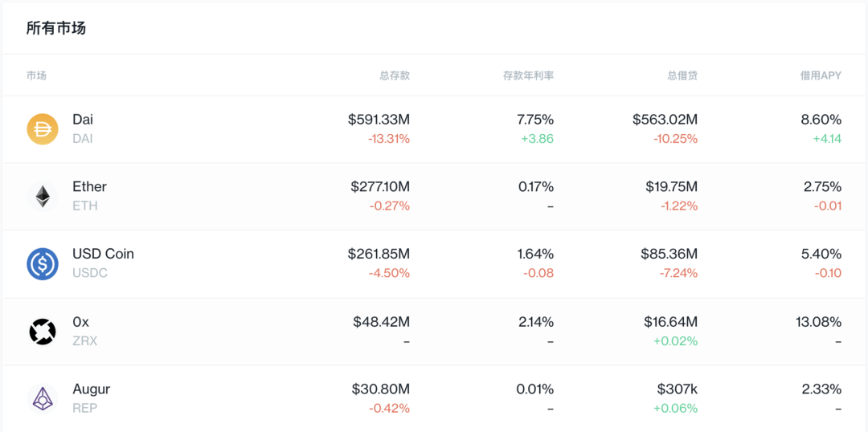868x432 pixels.
Task: Click Augur total borrow $307k
Action: click(x=678, y=389)
